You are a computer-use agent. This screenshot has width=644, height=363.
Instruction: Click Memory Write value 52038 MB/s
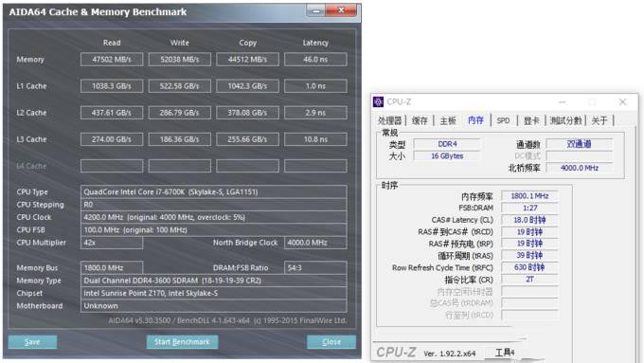point(180,59)
